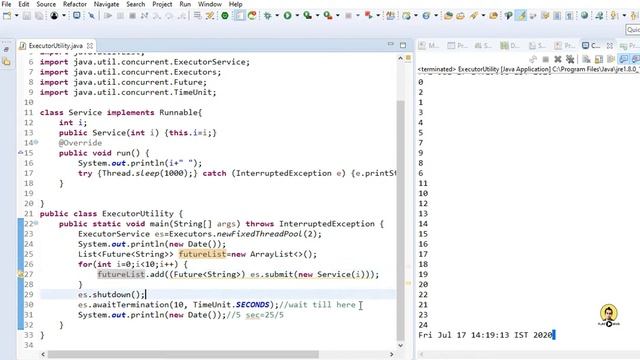Image resolution: width=640 pixels, height=360 pixels.
Task: Click the console Terminate square icon
Action: click(x=545, y=60)
